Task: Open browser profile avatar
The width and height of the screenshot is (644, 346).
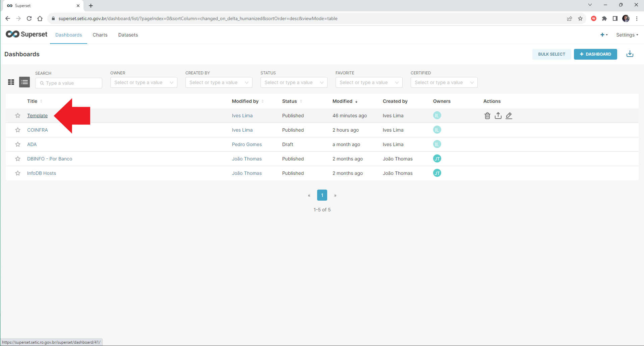Action: coord(626,18)
